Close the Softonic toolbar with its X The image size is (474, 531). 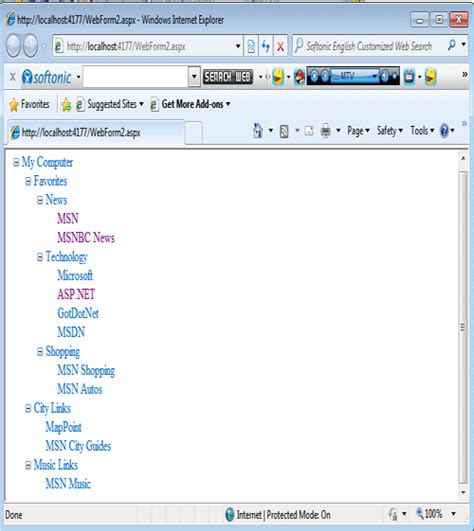click(13, 77)
